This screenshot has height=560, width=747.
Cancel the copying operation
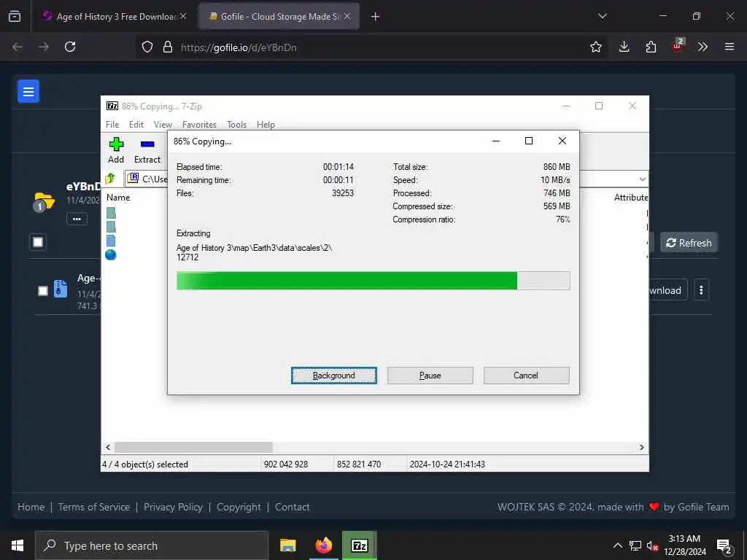click(526, 376)
